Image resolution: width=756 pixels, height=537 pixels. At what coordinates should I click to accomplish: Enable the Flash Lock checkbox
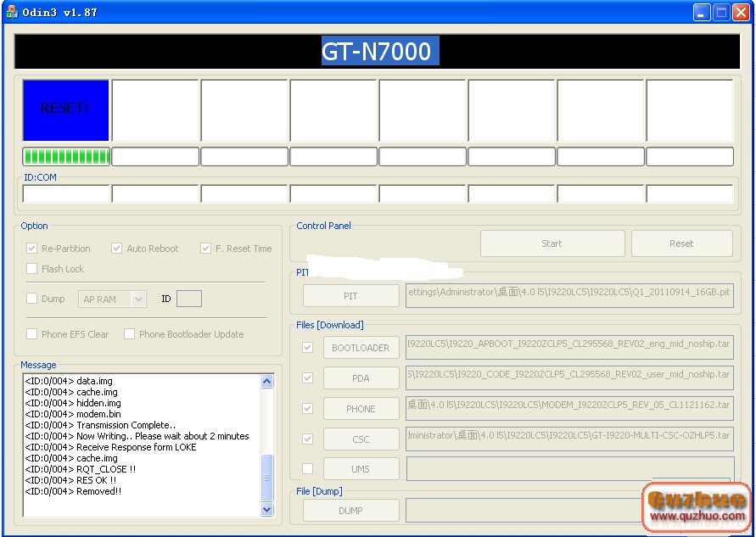pyautogui.click(x=32, y=268)
